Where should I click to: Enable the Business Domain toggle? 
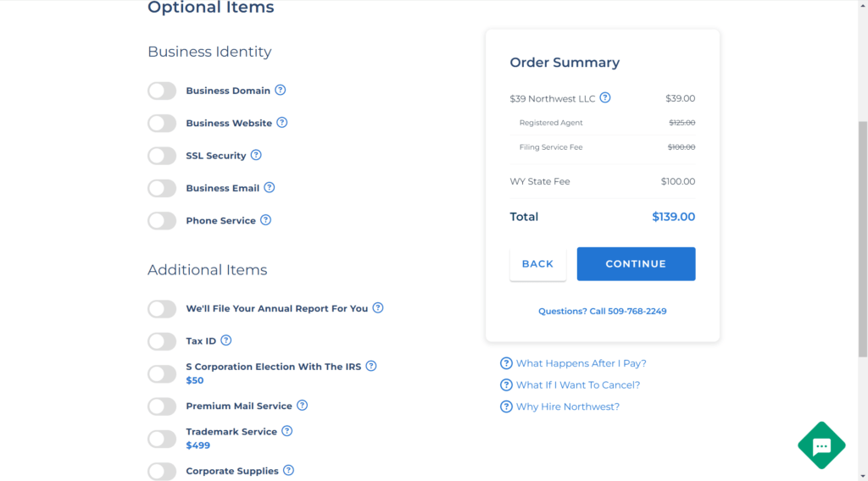(x=162, y=91)
